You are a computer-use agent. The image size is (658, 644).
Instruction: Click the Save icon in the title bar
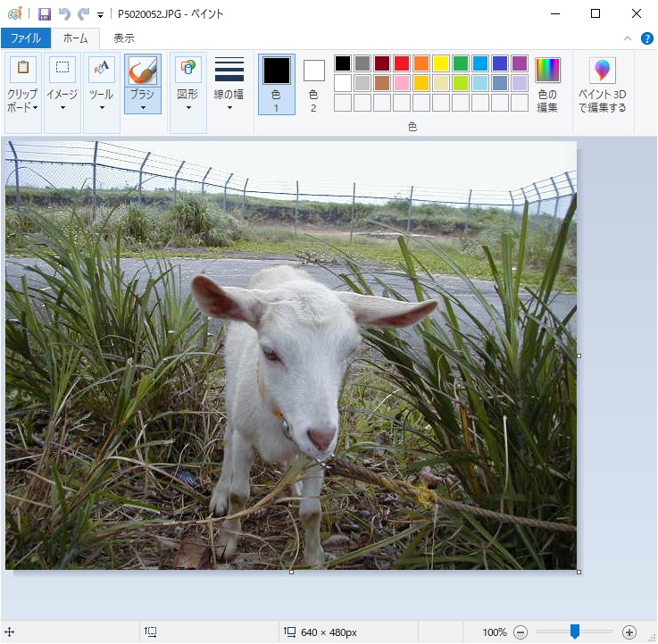44,14
